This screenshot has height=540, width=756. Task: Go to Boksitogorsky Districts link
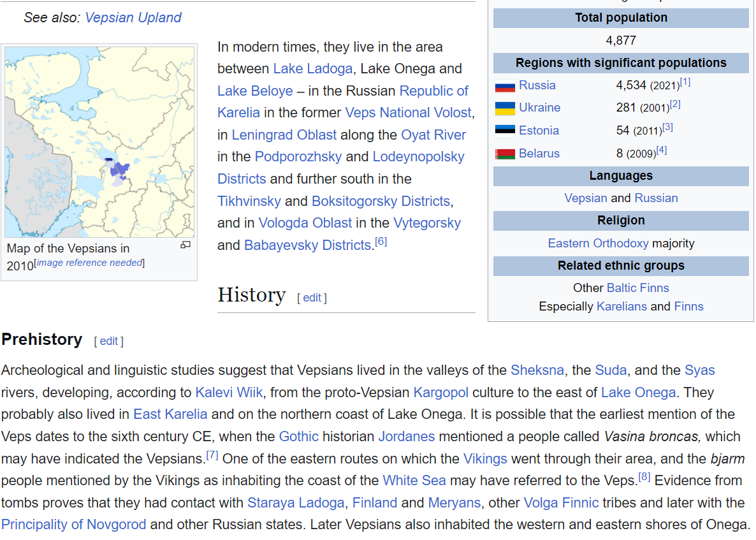381,201
